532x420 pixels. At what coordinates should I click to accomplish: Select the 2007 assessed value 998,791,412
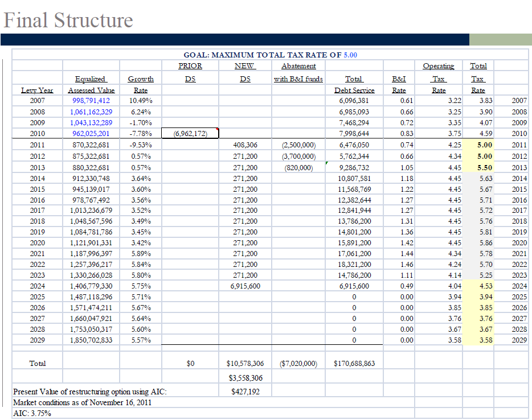coord(91,101)
